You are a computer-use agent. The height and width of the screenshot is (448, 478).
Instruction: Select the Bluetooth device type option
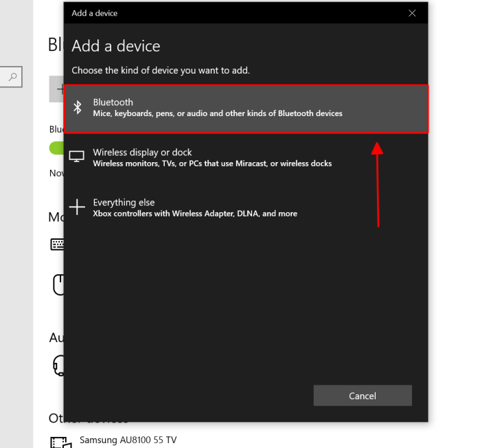pyautogui.click(x=246, y=109)
